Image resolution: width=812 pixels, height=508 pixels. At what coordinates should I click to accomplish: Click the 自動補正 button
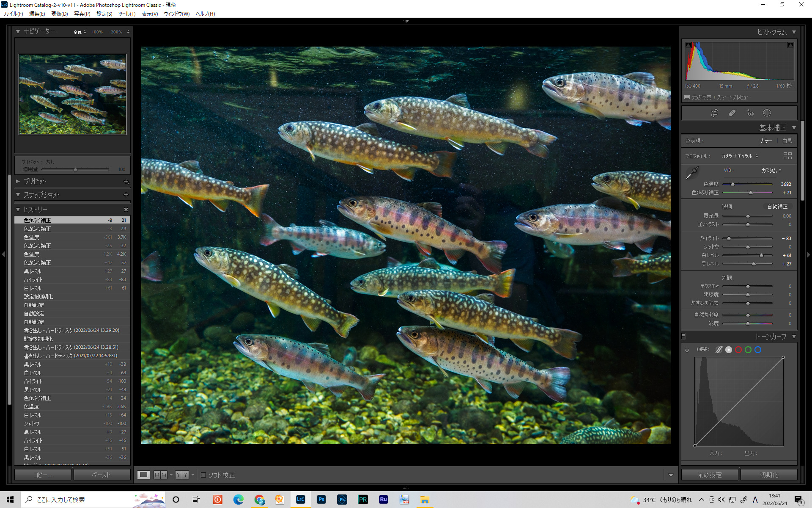[777, 207]
